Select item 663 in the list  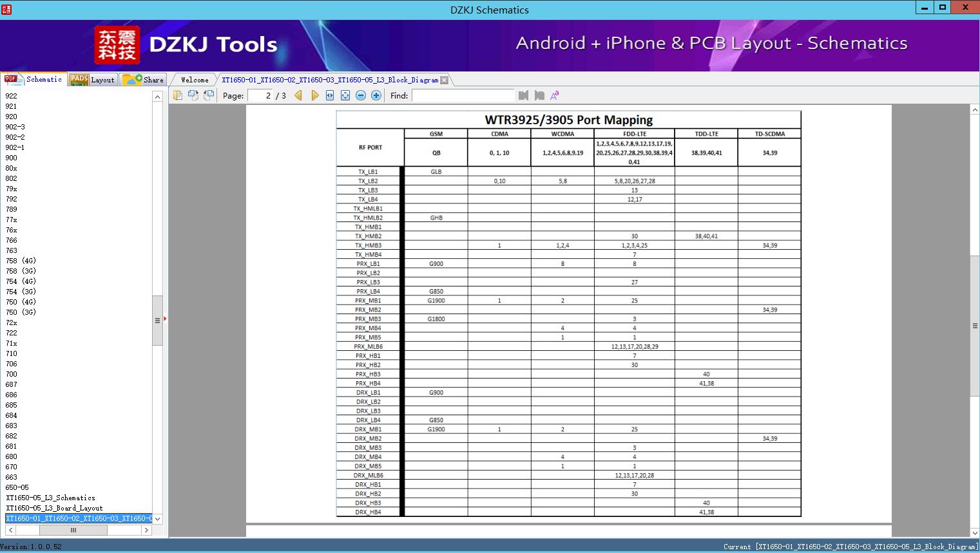[x=12, y=477]
